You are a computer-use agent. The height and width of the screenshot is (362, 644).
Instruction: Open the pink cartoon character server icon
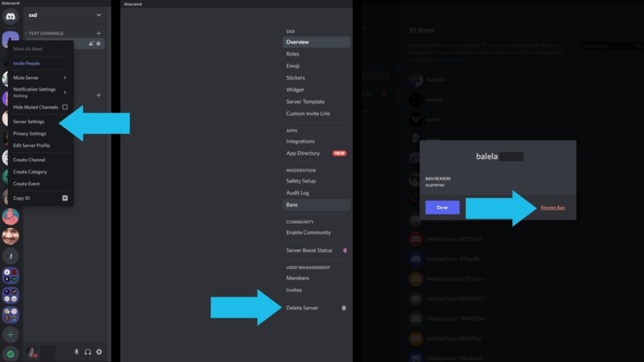pos(11,217)
